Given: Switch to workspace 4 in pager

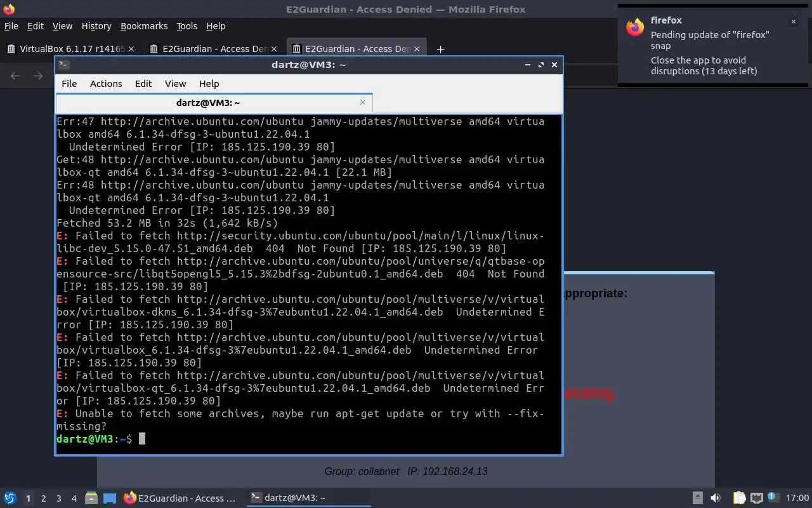Looking at the screenshot, I should click(x=74, y=498).
